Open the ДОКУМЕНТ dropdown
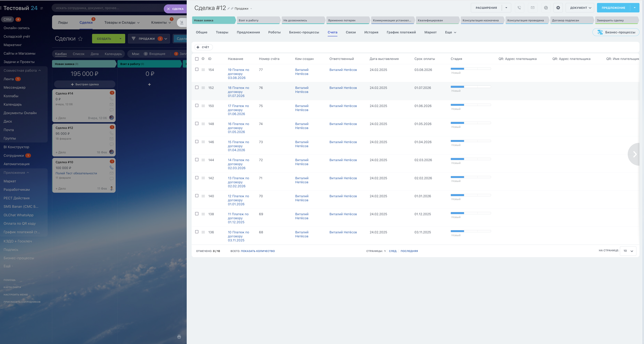The image size is (644, 344). [x=580, y=8]
